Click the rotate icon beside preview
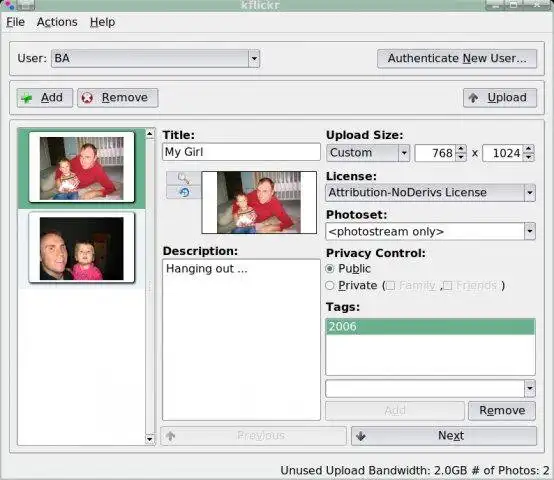This screenshot has height=480, width=554. 183,192
